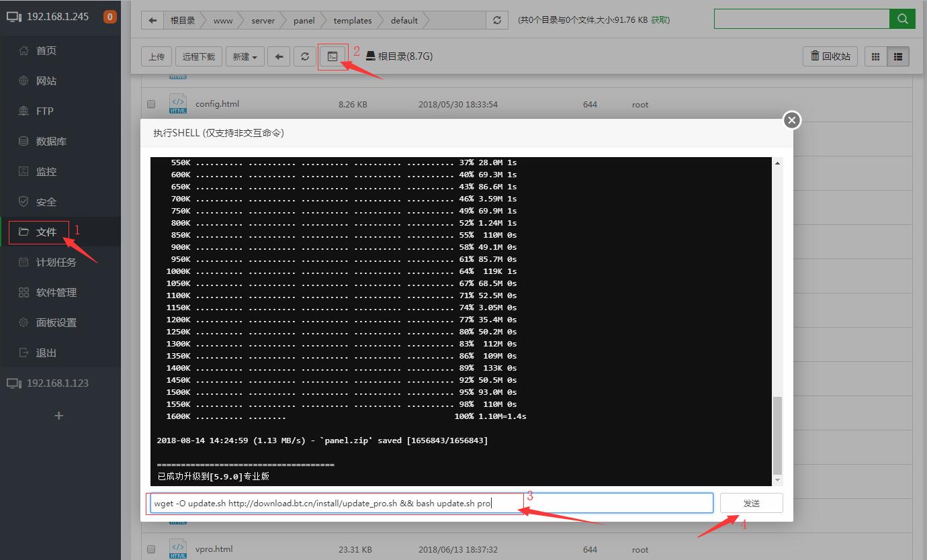Navigate to www in breadcrumb
The height and width of the screenshot is (560, 927).
point(223,20)
